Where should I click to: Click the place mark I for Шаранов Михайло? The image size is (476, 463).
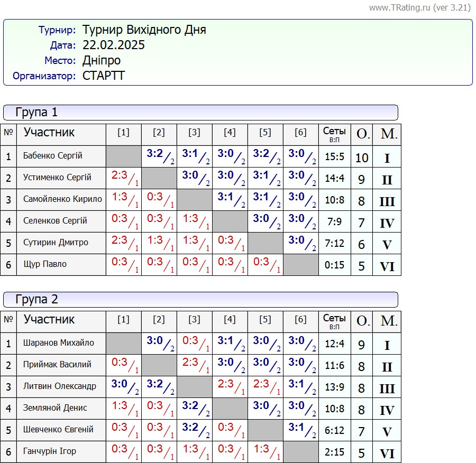(387, 346)
